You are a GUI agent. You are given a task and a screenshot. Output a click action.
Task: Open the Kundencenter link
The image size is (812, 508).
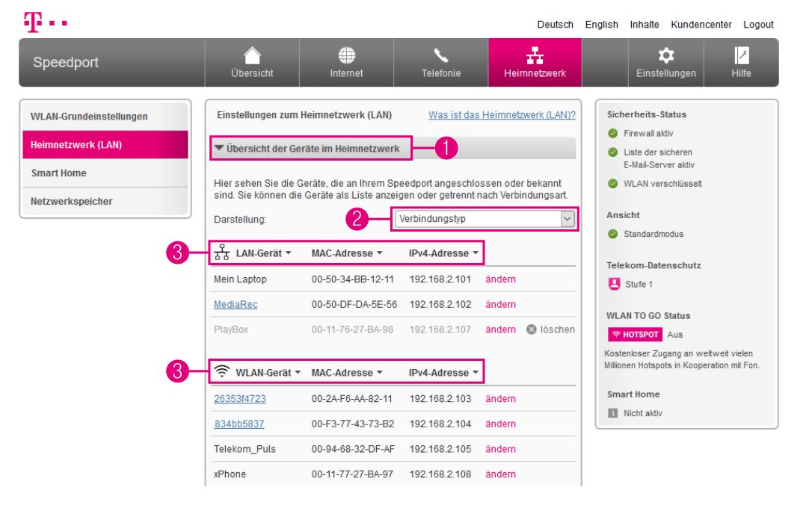coord(701,25)
